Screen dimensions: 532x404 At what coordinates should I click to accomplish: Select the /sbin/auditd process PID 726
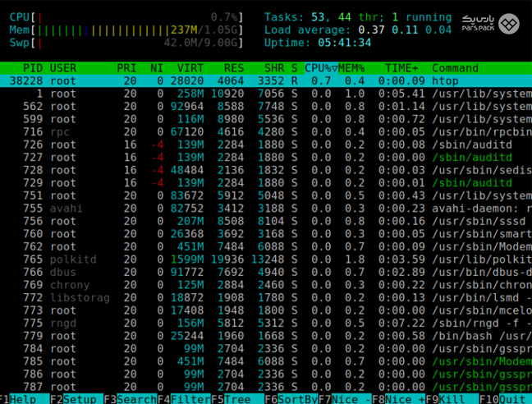point(266,145)
